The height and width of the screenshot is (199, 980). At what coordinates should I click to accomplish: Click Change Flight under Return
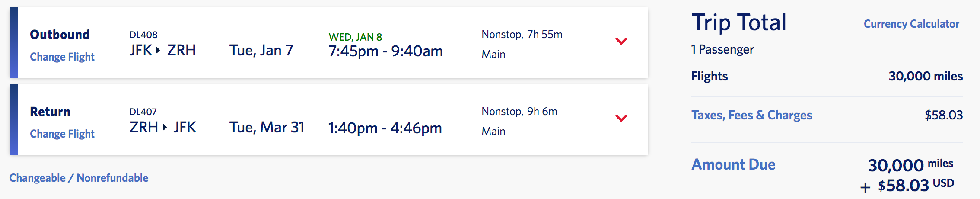pos(62,134)
